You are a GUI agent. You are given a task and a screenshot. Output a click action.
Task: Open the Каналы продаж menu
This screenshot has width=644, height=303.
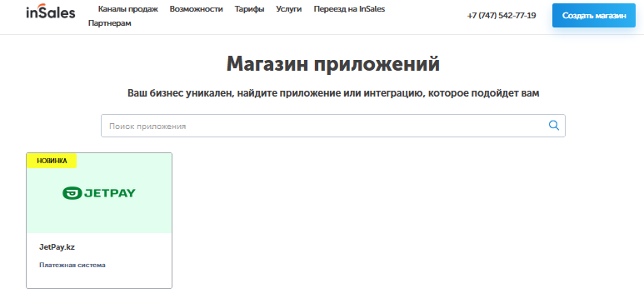coord(127,9)
